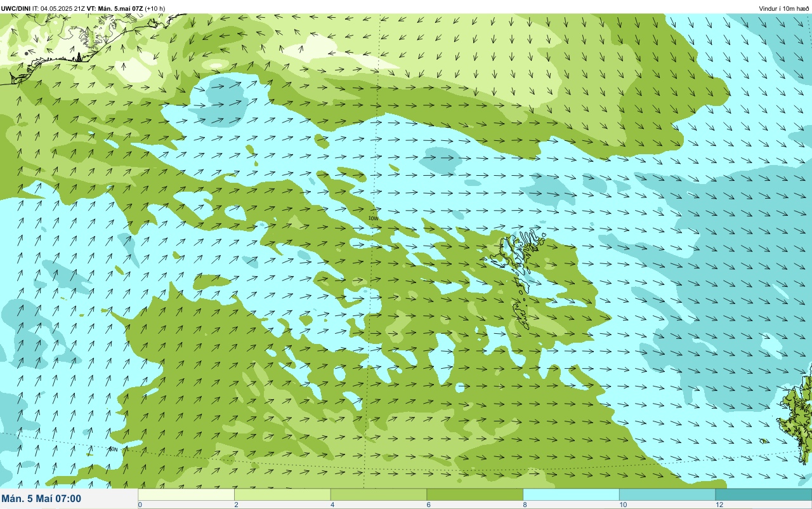
Task: Click the 'VT: Mán. 5.maí 07Z' valid time text
Action: pos(115,8)
